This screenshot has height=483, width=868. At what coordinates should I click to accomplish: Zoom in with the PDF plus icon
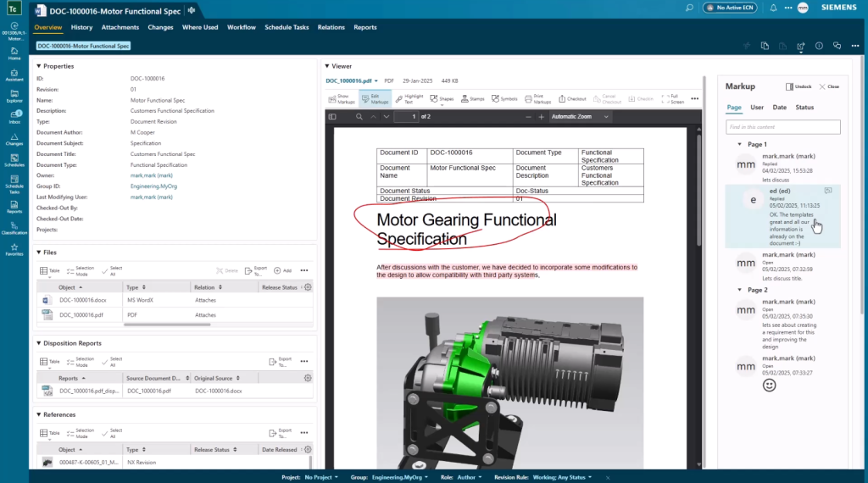coord(541,117)
